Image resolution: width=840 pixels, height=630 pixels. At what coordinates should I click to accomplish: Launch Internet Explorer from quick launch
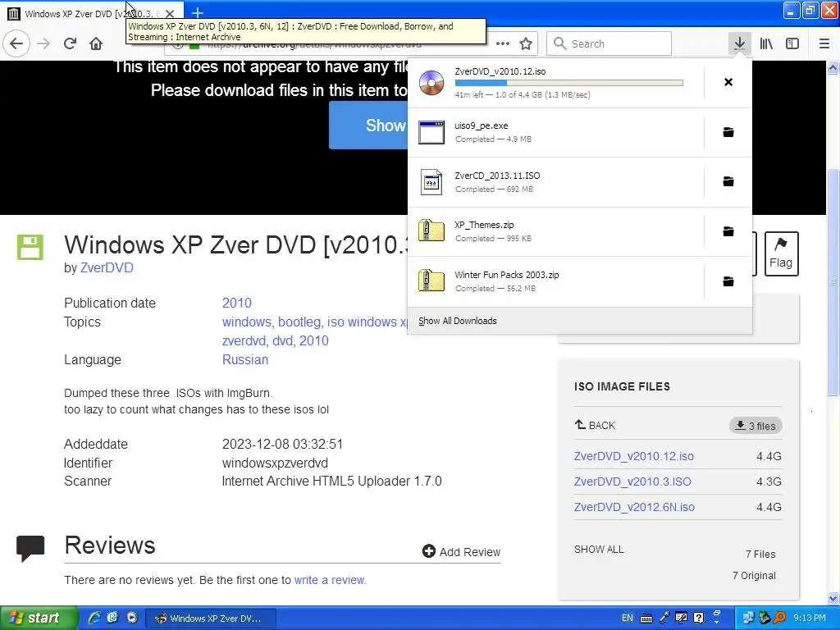tap(94, 618)
